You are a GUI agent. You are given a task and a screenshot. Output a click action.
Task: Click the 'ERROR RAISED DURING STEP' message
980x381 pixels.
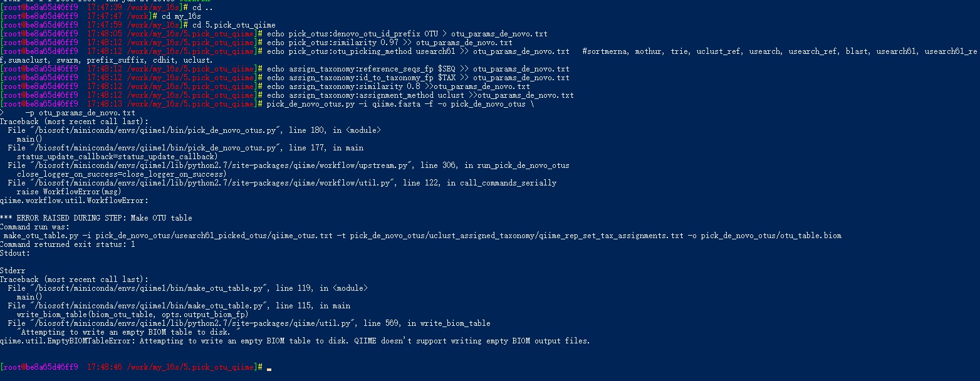[96, 218]
